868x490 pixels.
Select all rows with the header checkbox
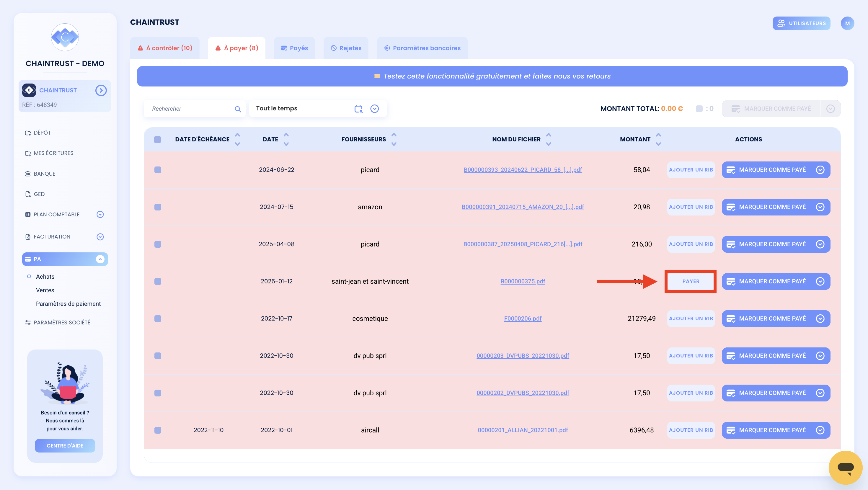tap(157, 140)
